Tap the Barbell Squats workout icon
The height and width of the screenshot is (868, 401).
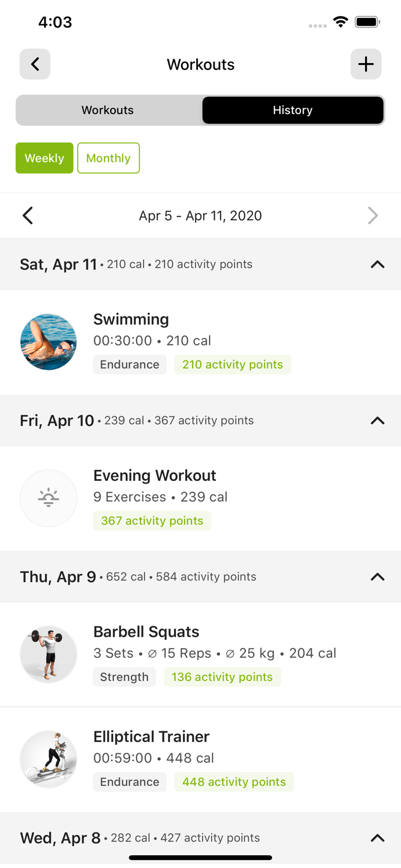[x=49, y=654]
